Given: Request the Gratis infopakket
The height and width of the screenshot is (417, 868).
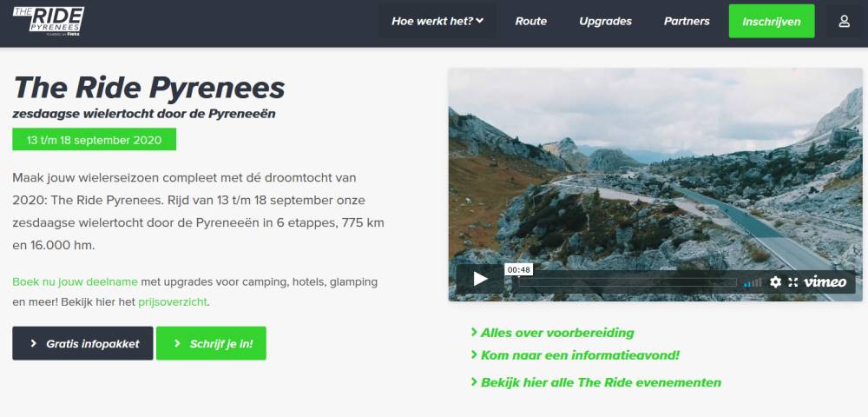Looking at the screenshot, I should 82,343.
